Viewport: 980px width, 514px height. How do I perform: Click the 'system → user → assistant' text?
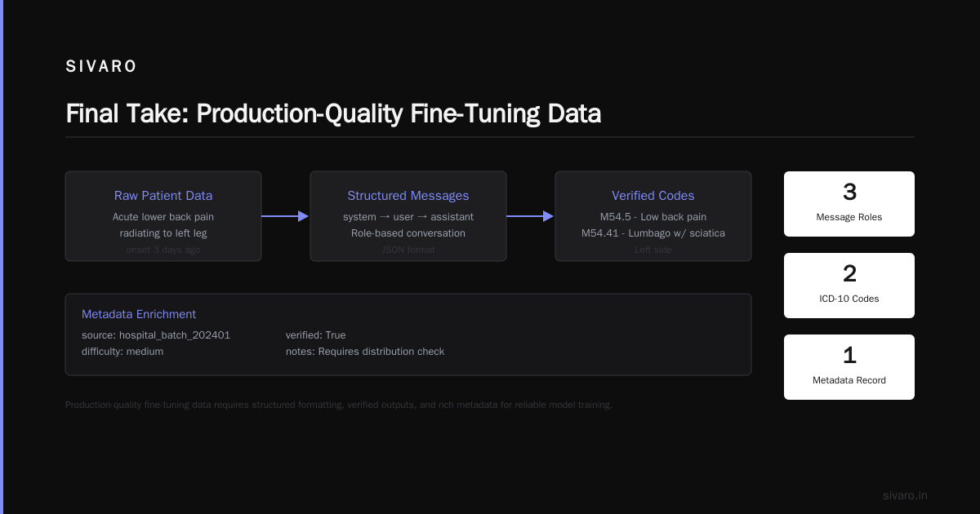(x=408, y=217)
